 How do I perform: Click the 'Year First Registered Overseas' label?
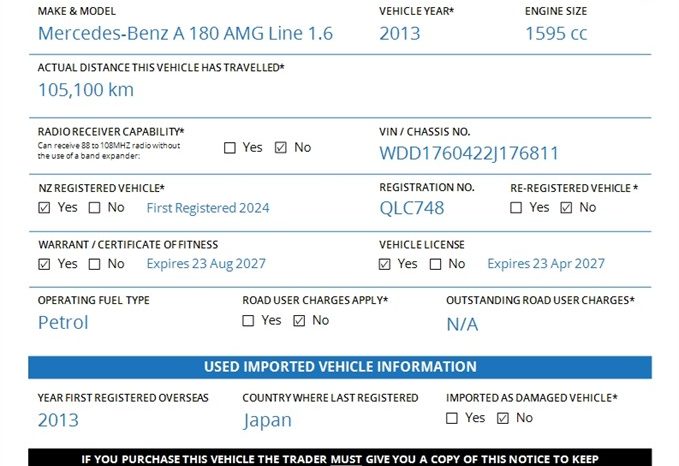pyautogui.click(x=123, y=398)
